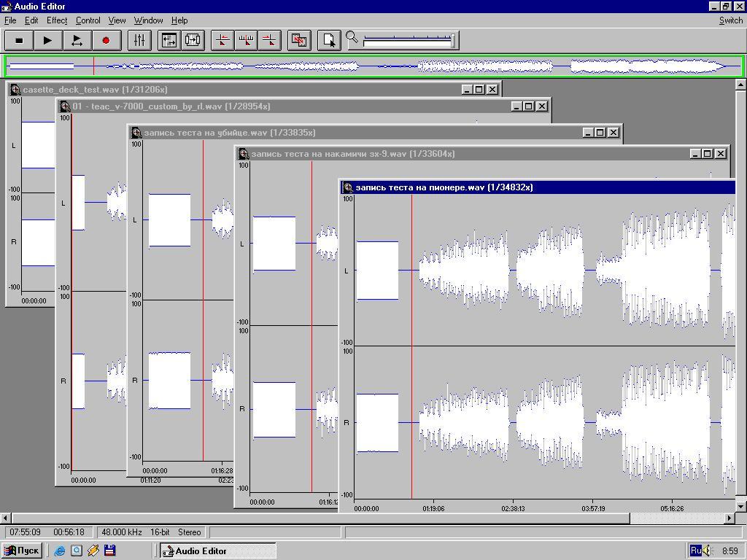Viewport: 747px width, 560px height.
Task: Click the Audio Editor taskbar button
Action: 217,551
